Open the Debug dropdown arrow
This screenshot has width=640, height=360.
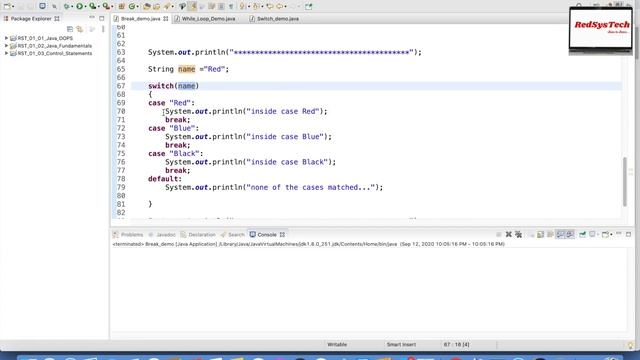pyautogui.click(x=72, y=7)
